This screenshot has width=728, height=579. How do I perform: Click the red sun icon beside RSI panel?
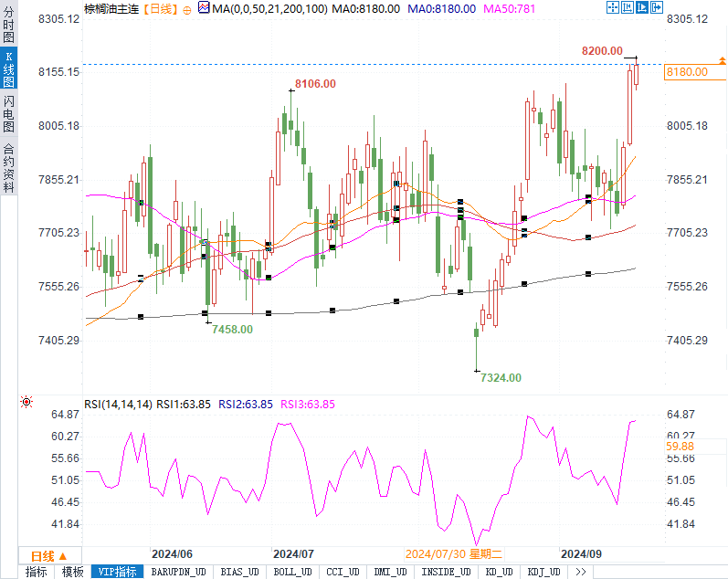[x=26, y=402]
